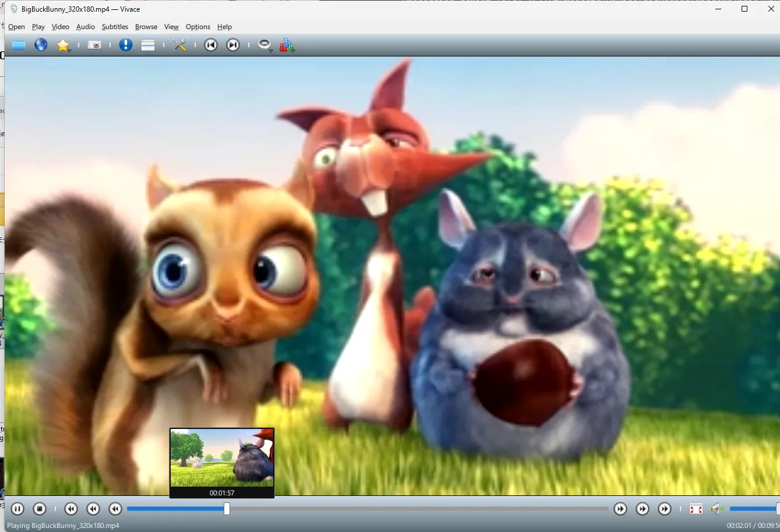Click the 00:02:01 elapsed time display
The height and width of the screenshot is (532, 780).
point(739,526)
